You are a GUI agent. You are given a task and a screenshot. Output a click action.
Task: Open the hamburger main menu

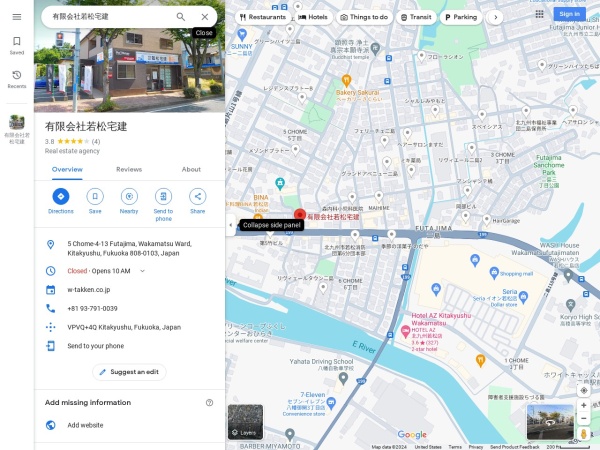click(x=17, y=17)
